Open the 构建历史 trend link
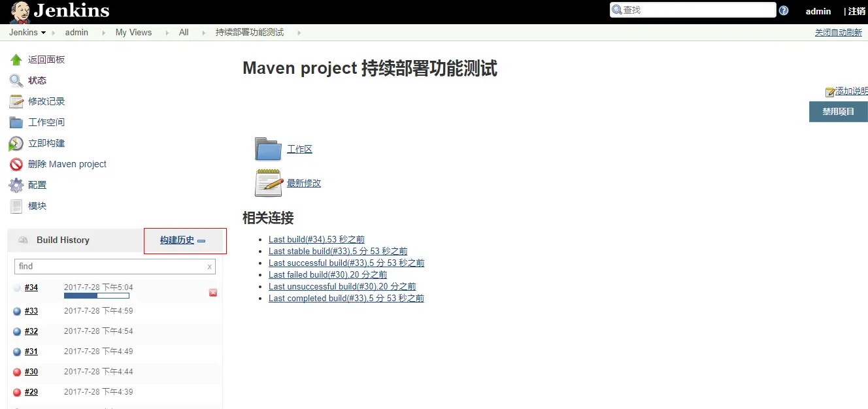868x409 pixels. coord(177,240)
